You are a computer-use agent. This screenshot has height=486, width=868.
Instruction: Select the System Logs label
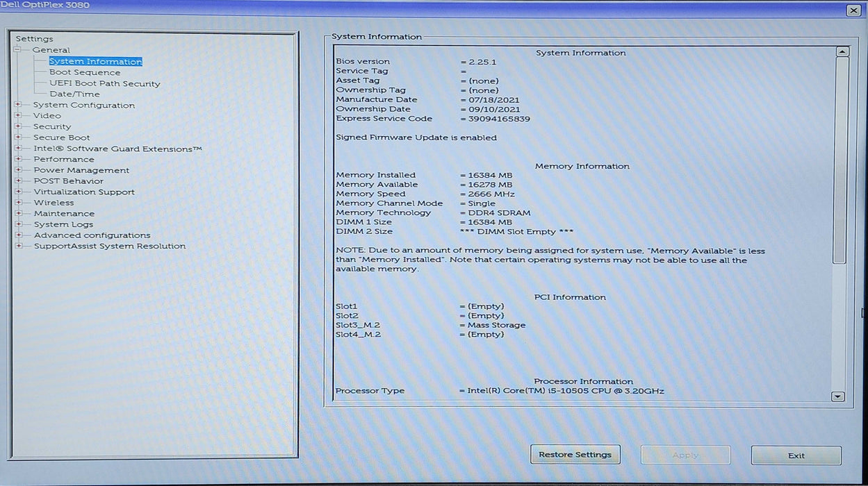tap(63, 224)
